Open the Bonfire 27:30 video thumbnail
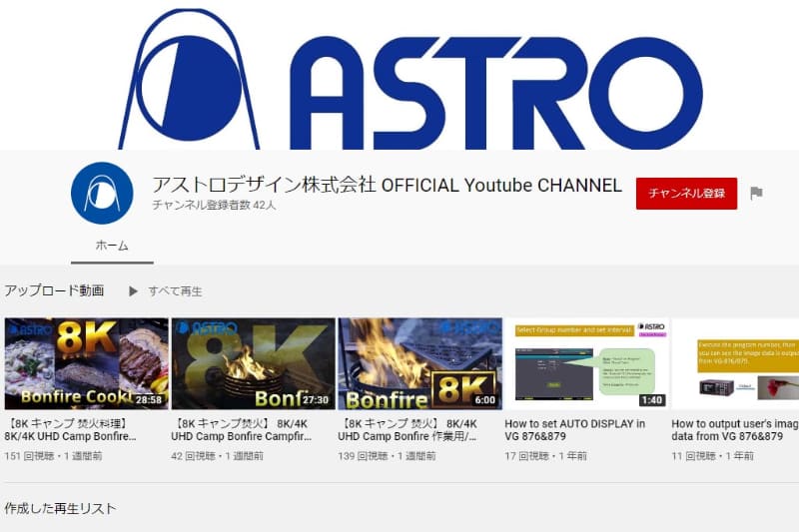This screenshot has width=799, height=532. [254, 363]
